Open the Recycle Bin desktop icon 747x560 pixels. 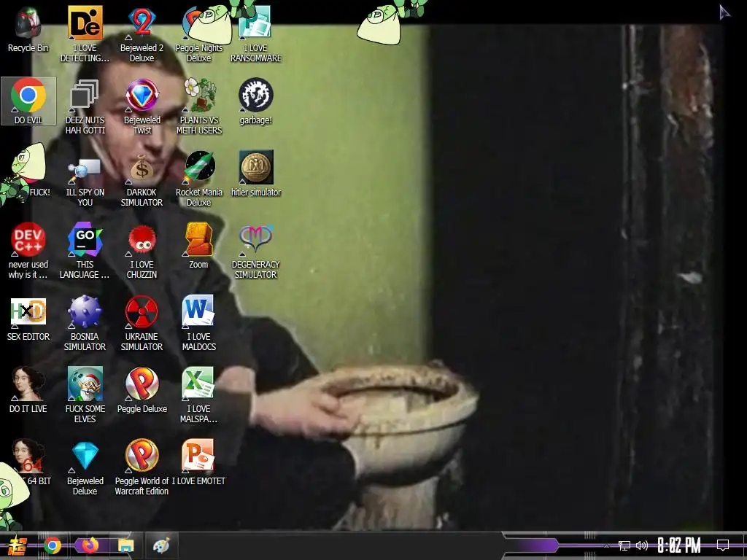[28, 29]
